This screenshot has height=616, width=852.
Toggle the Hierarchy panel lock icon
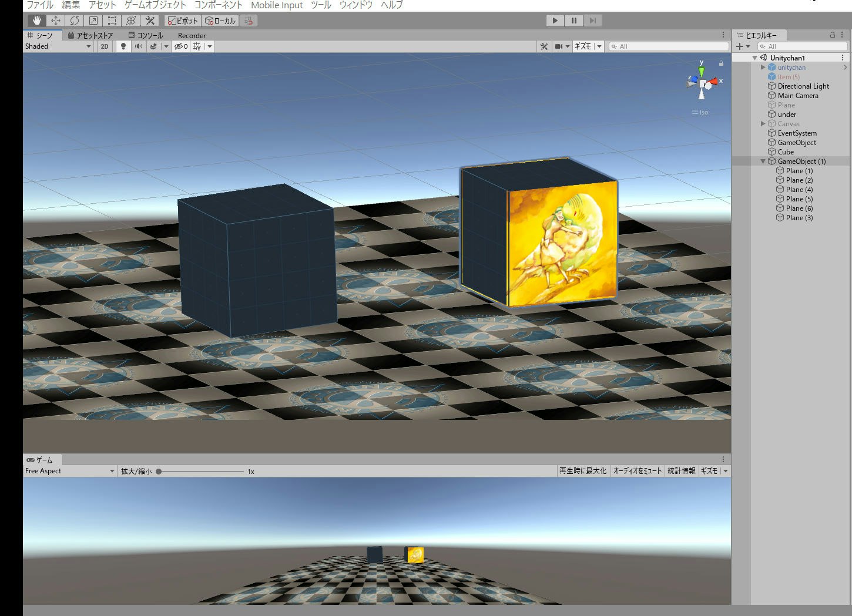click(x=832, y=35)
